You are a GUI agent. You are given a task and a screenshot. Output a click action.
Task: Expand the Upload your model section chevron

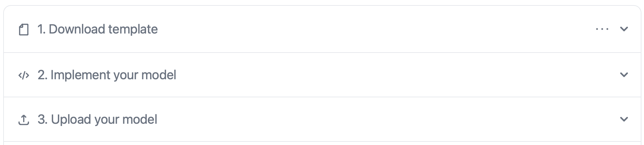tap(624, 119)
